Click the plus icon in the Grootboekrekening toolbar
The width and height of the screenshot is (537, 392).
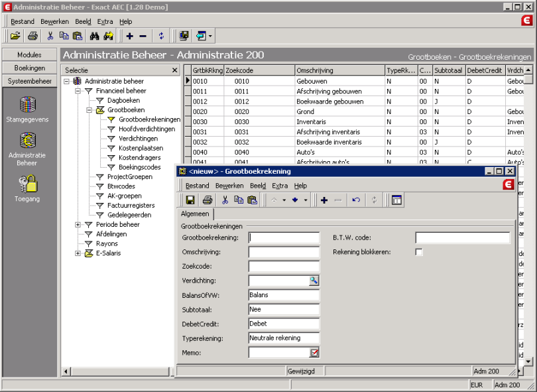[x=324, y=200]
